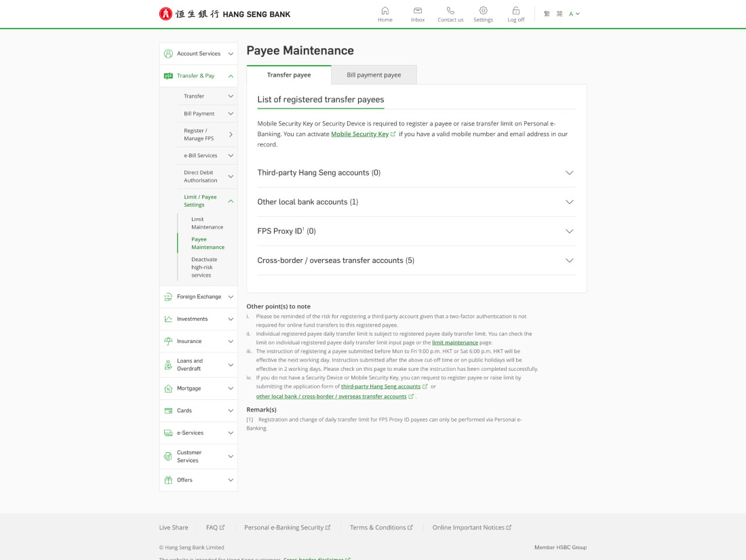Expand the FPS Proxy ID section
This screenshot has height=560, width=746.
click(x=569, y=231)
